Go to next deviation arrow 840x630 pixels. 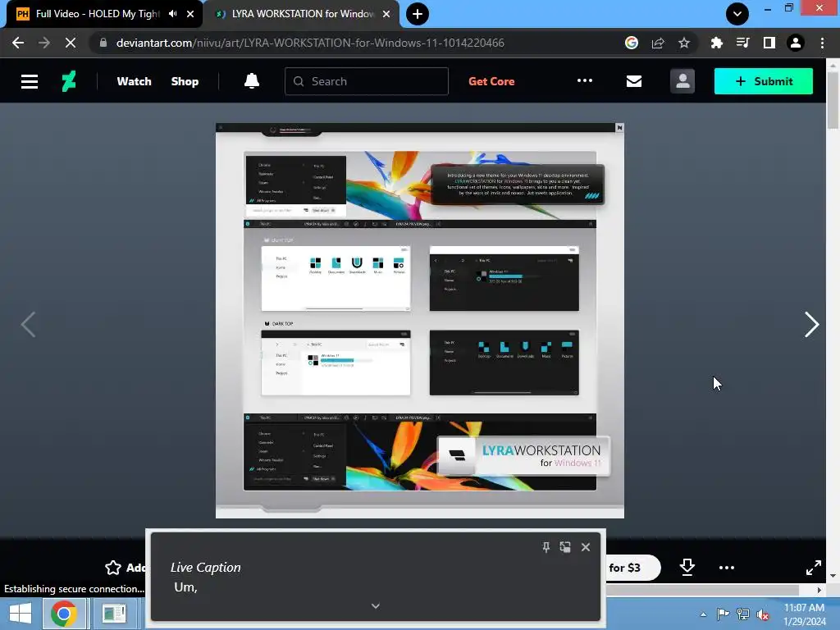tap(811, 325)
